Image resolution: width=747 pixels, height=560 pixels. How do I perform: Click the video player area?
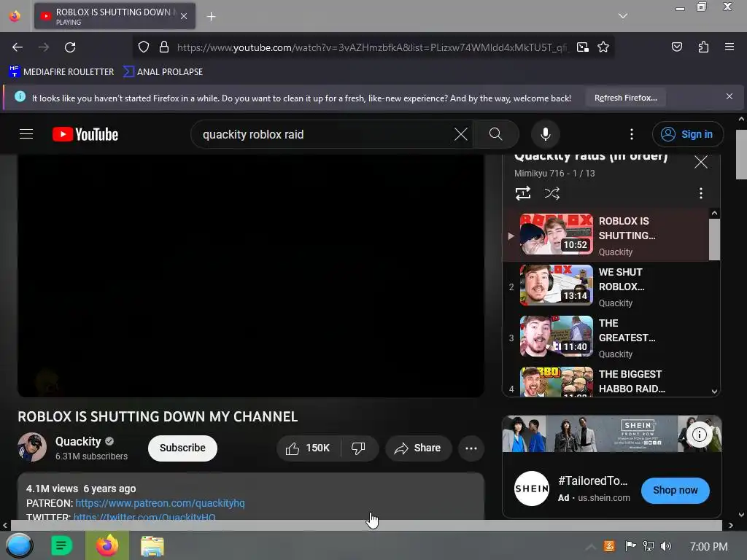coord(251,275)
